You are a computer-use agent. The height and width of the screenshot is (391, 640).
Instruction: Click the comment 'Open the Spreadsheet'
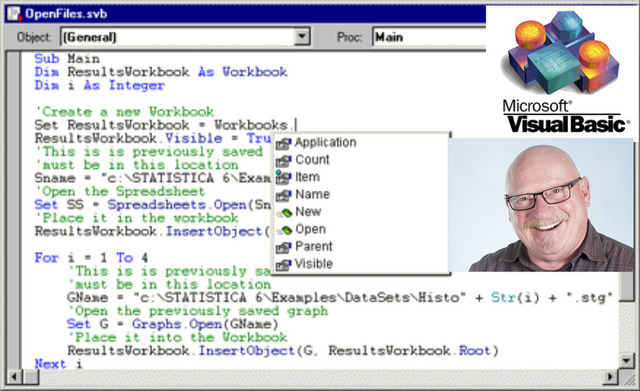tap(120, 191)
